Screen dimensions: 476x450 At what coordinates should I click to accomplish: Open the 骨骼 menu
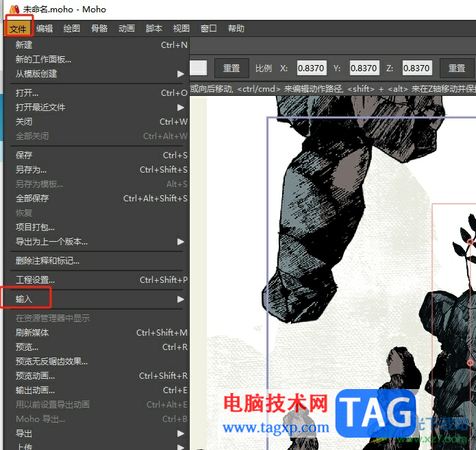click(x=99, y=29)
